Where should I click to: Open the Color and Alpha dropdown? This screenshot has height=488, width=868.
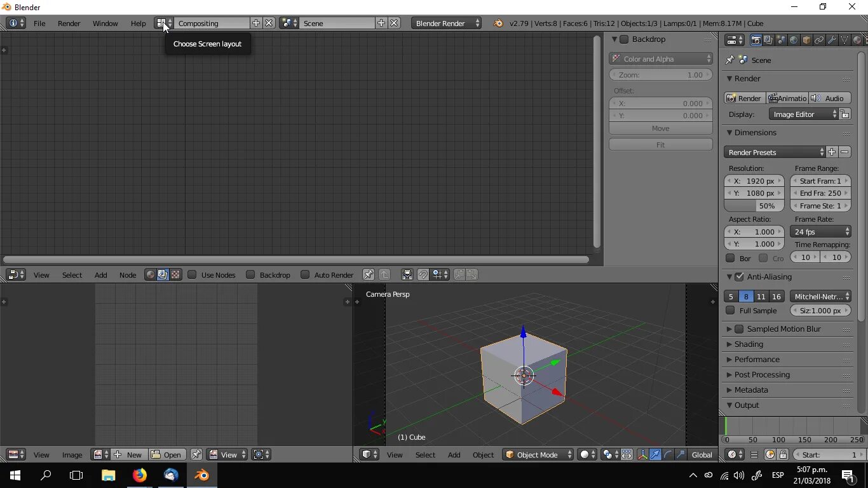(x=661, y=58)
